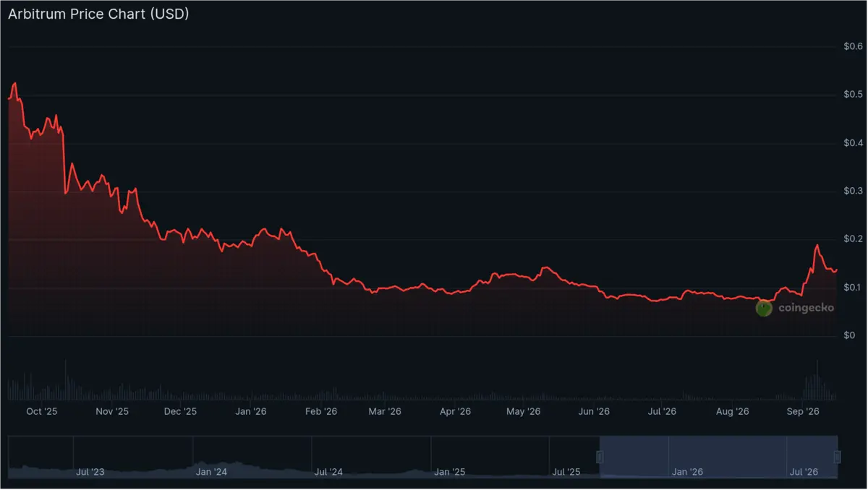The height and width of the screenshot is (490, 868).
Task: Click the May '26 date label
Action: (524, 411)
